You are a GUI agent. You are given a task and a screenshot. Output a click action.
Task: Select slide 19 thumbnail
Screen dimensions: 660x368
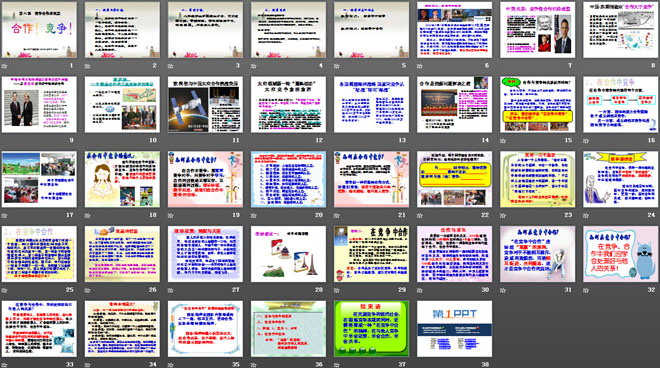tap(205, 179)
